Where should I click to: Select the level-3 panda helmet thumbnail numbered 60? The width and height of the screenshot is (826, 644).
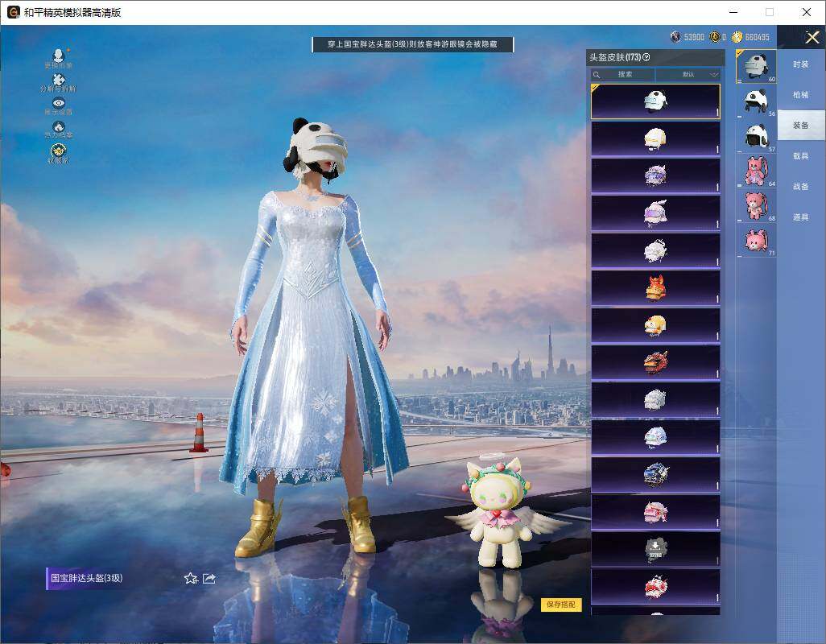point(757,66)
